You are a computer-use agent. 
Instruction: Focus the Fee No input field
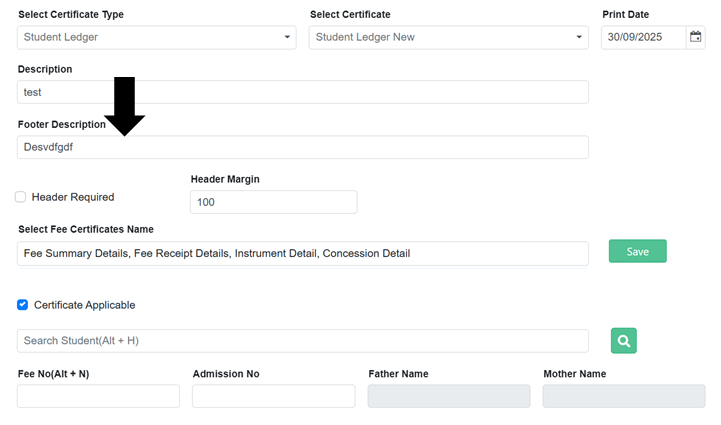[98, 396]
